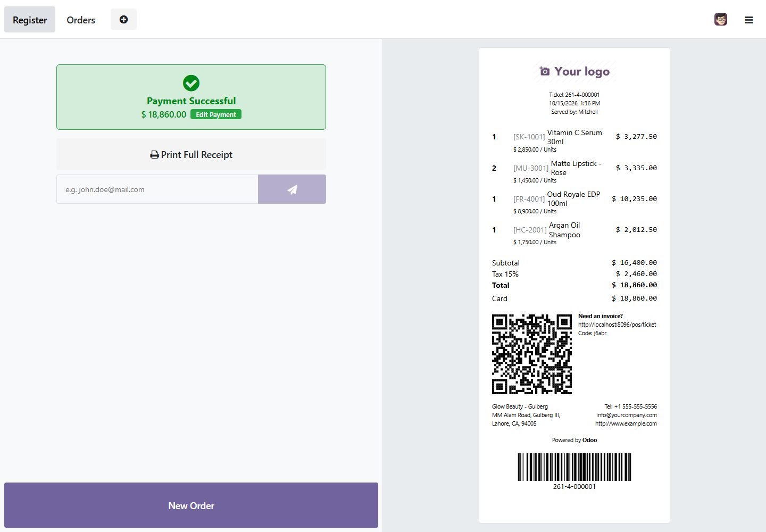
Task: Click Edit Payment button
Action: click(x=216, y=114)
